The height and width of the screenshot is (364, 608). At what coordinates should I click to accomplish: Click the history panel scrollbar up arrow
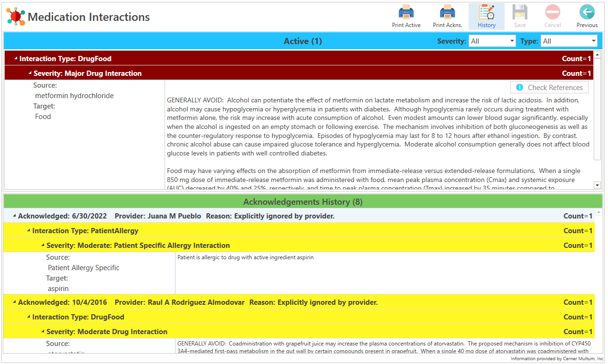point(598,212)
